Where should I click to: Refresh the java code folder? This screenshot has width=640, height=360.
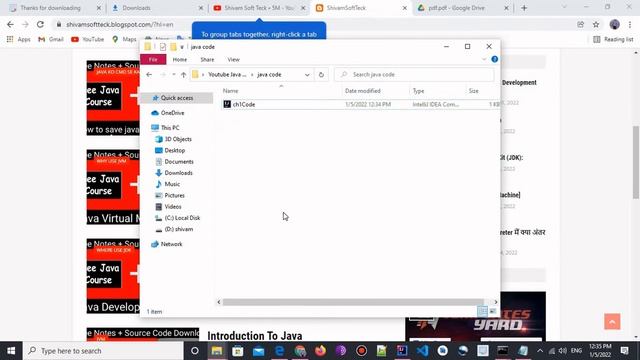[x=321, y=75]
